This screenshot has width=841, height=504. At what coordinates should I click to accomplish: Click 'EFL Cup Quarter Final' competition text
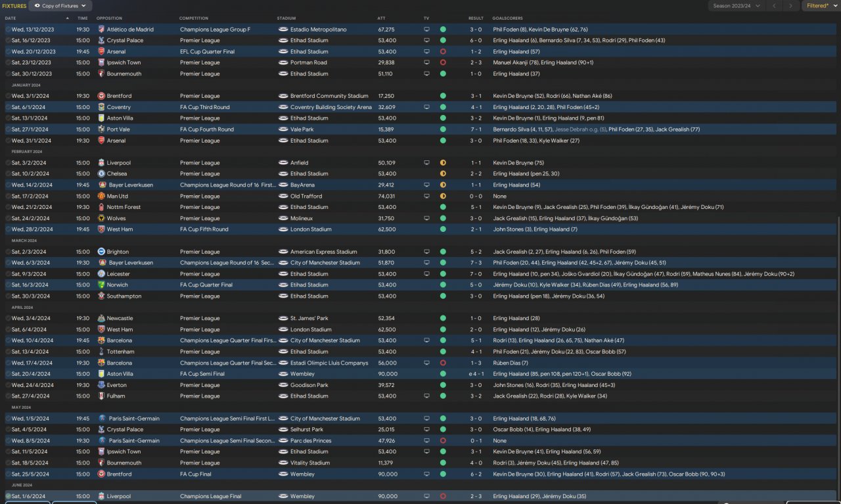207,52
